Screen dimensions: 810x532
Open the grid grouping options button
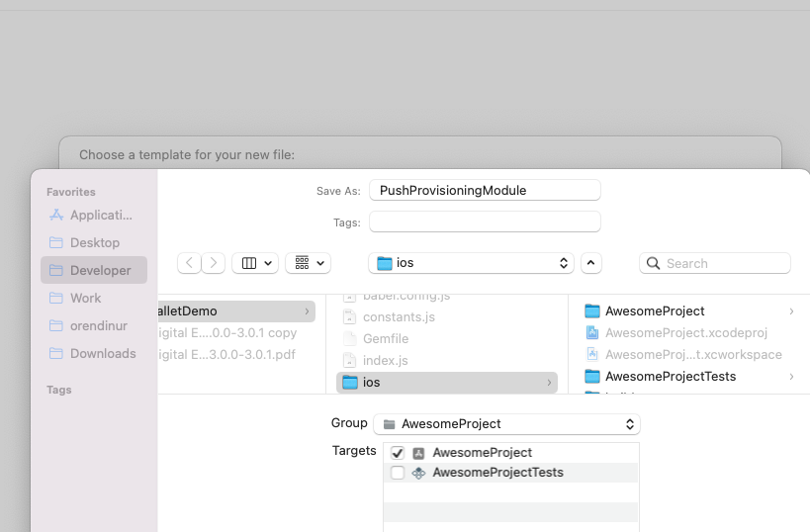(x=308, y=263)
